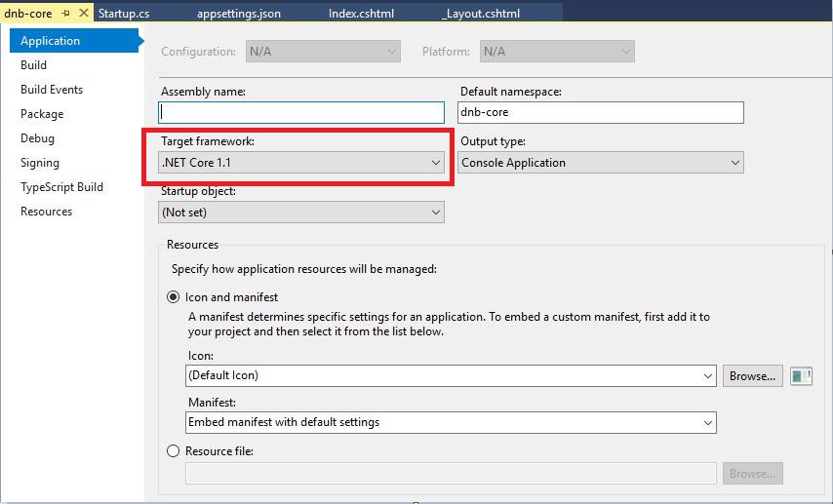Open the Debug settings page
The height and width of the screenshot is (504, 833).
click(38, 138)
